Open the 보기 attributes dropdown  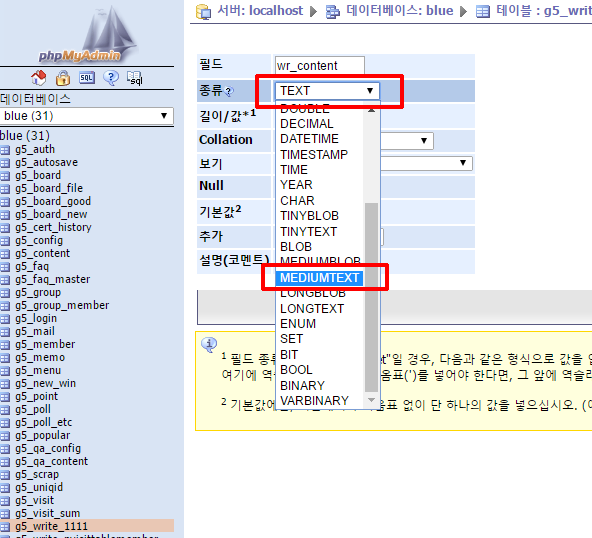point(426,163)
